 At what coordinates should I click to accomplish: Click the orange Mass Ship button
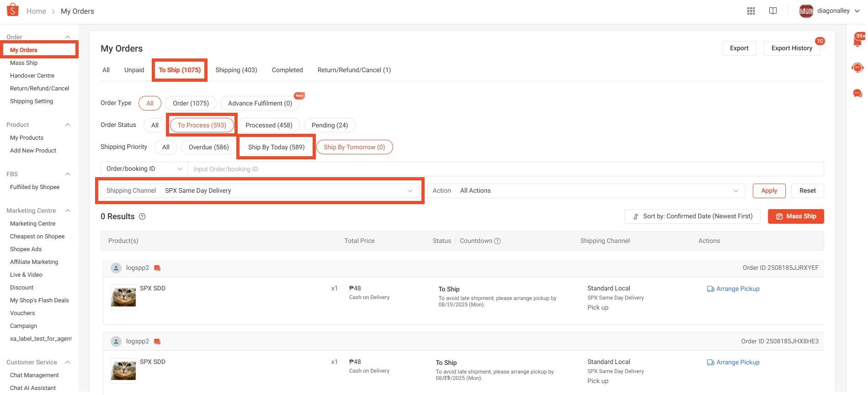coord(795,216)
